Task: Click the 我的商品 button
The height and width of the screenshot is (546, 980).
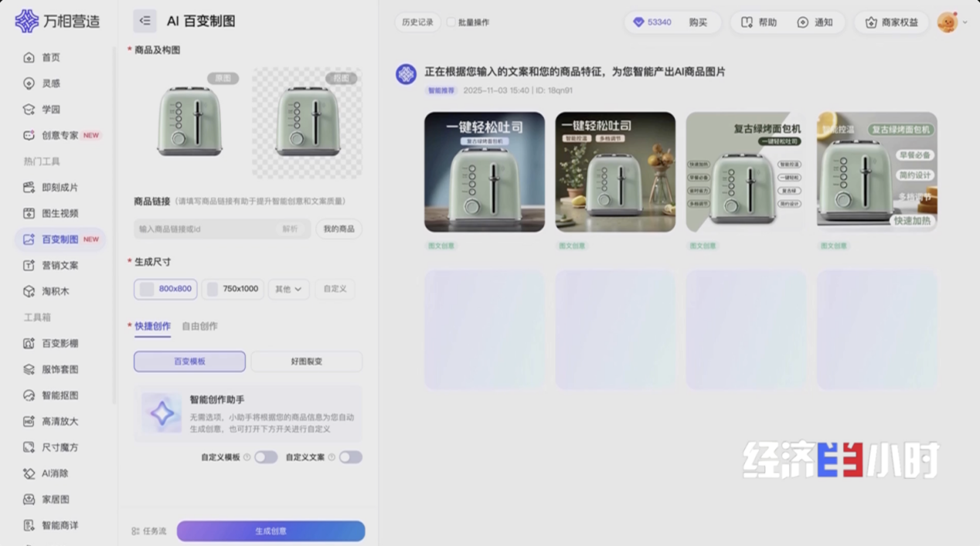Action: click(x=339, y=229)
